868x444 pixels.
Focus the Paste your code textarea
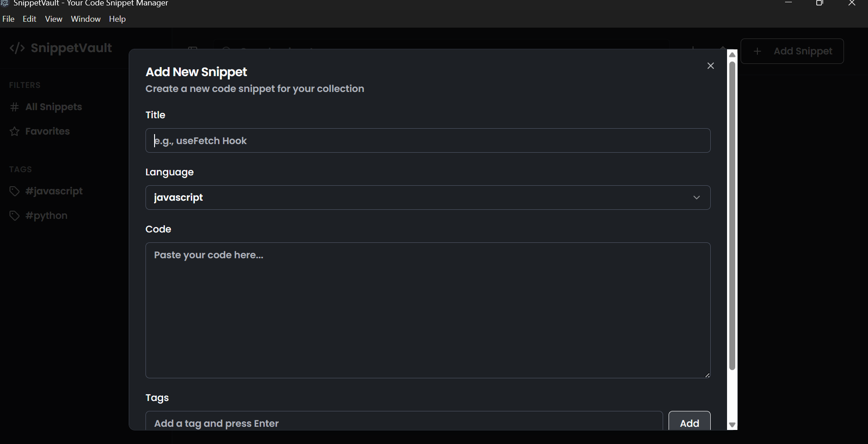point(427,310)
